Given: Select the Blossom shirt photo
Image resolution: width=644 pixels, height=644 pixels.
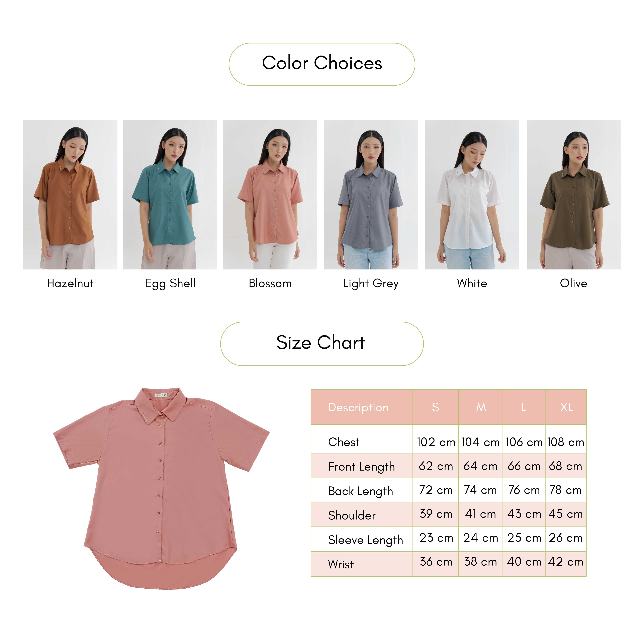Looking at the screenshot, I should [x=270, y=195].
